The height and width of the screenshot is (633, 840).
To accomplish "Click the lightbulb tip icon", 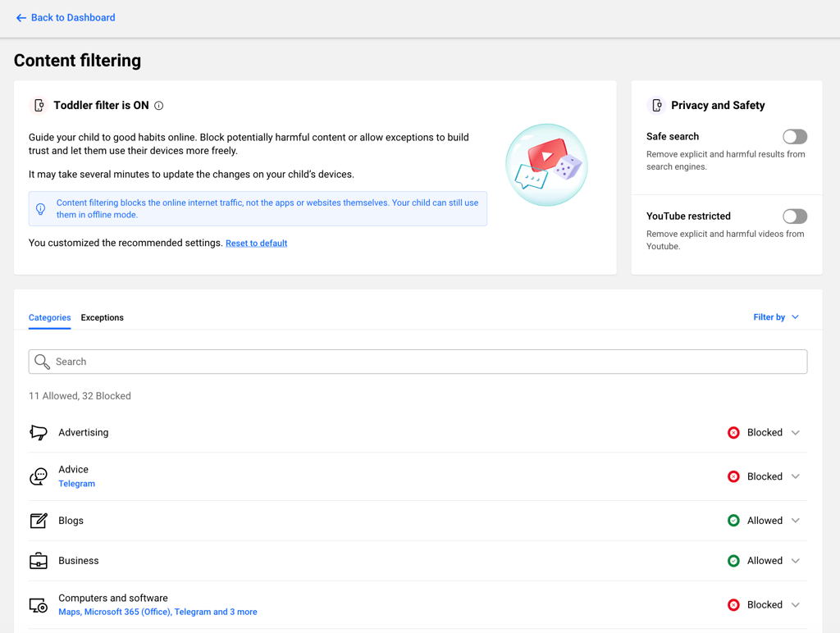I will coord(41,209).
